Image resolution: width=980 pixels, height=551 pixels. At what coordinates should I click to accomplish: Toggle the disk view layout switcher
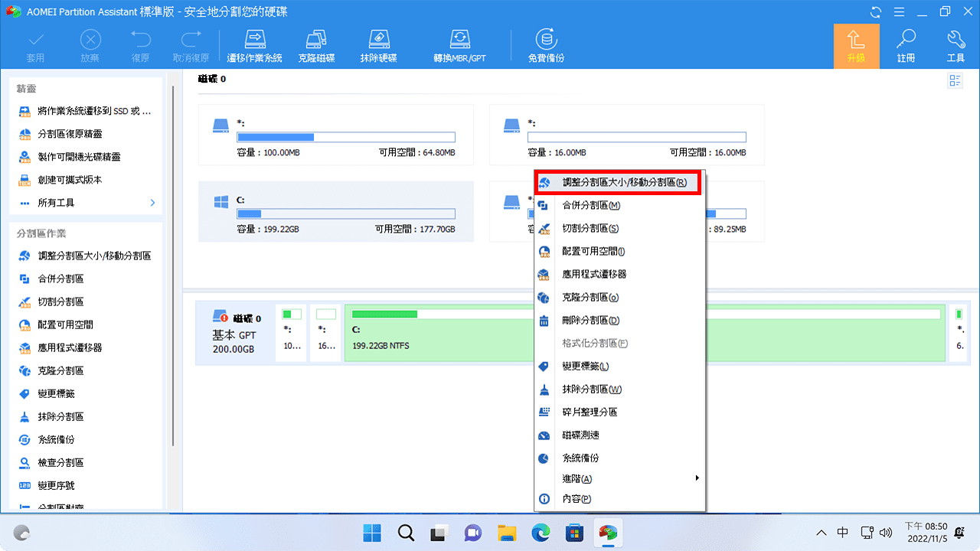click(955, 80)
